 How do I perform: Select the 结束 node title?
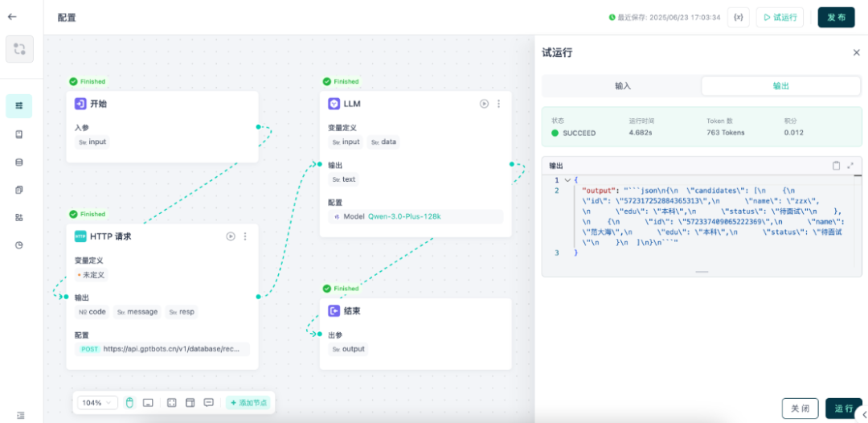click(x=352, y=310)
